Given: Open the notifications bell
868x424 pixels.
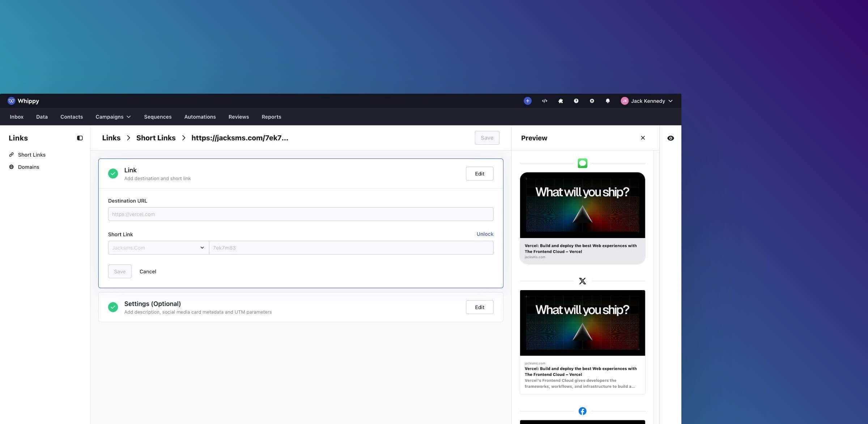Looking at the screenshot, I should tap(608, 101).
